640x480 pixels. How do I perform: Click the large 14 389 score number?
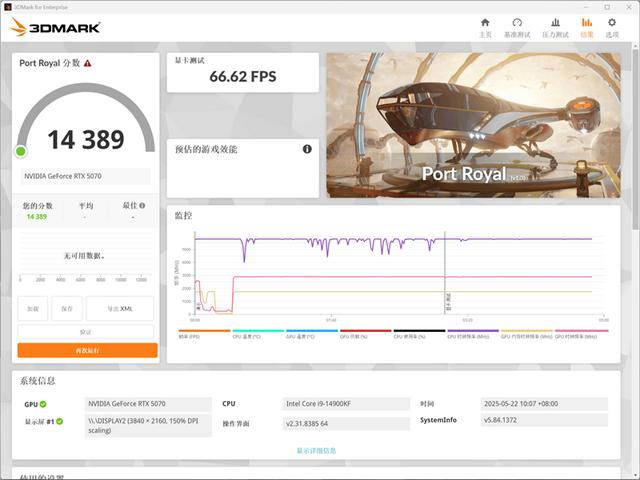(86, 140)
